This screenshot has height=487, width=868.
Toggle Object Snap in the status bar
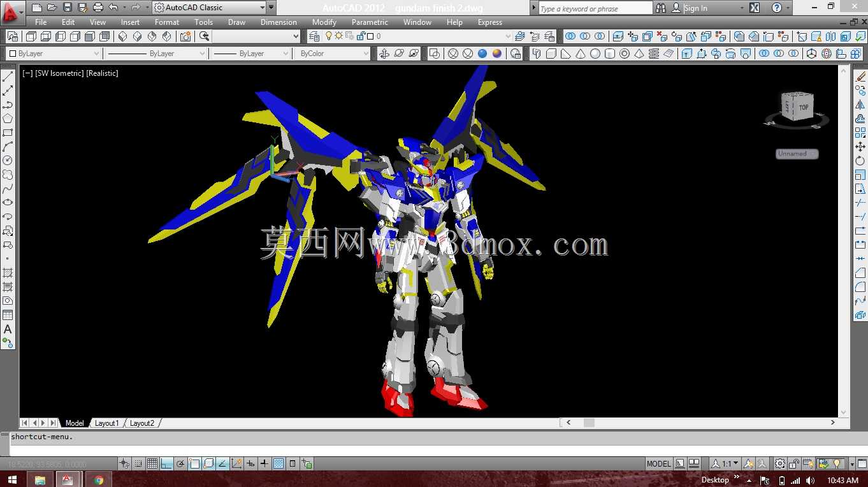point(195,463)
